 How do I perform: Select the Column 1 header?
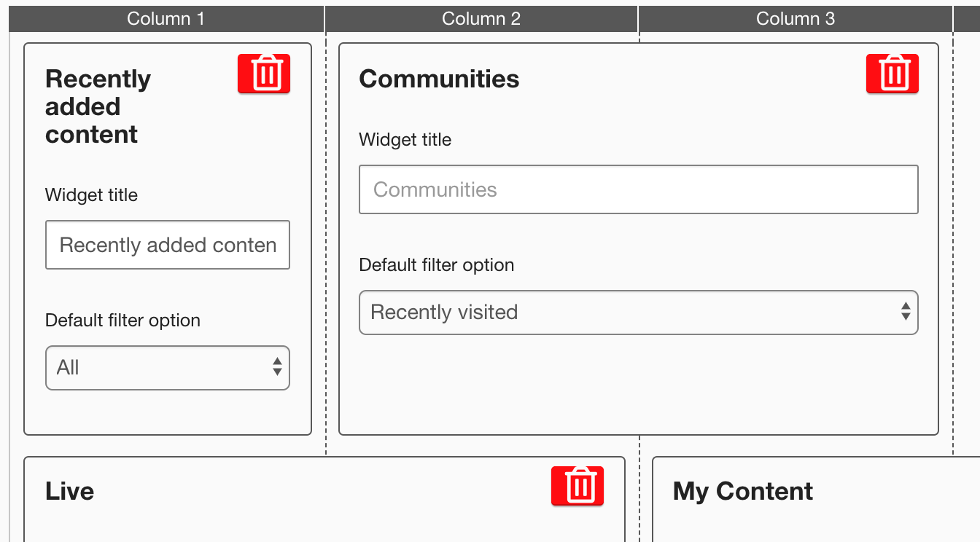coord(166,19)
